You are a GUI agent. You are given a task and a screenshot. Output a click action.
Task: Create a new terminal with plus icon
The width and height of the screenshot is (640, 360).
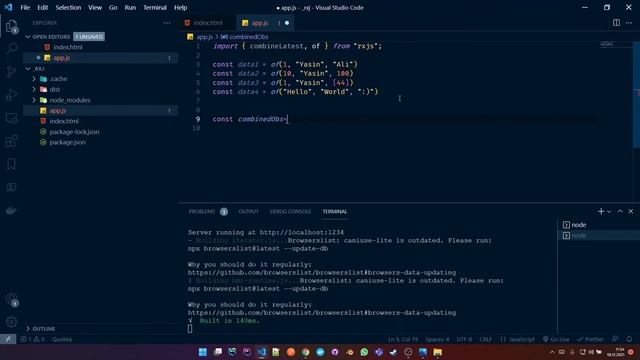point(601,211)
